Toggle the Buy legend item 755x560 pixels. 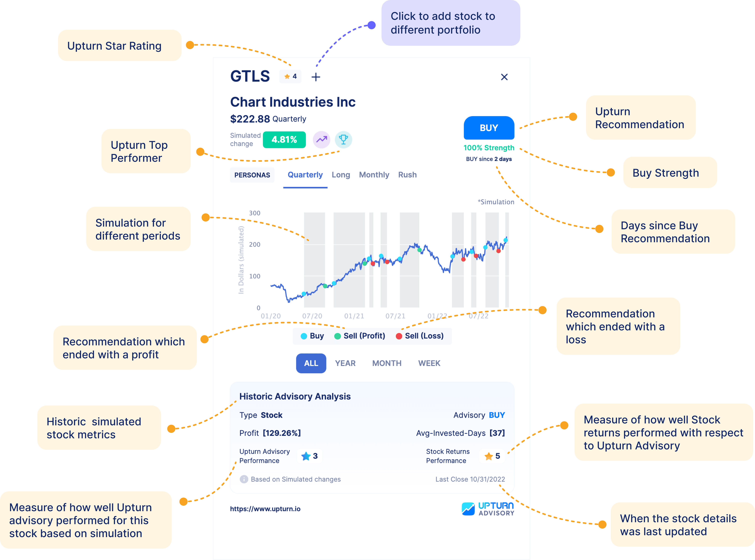[x=312, y=336]
